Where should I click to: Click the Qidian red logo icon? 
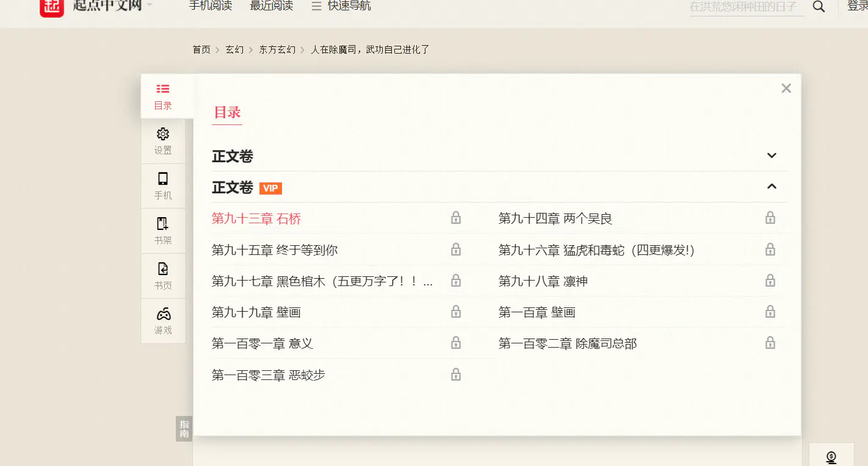click(52, 7)
